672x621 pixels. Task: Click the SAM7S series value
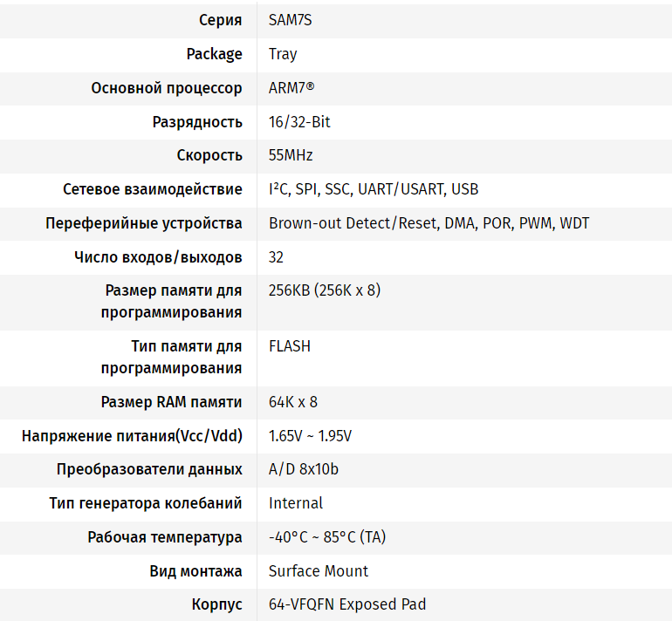click(290, 20)
